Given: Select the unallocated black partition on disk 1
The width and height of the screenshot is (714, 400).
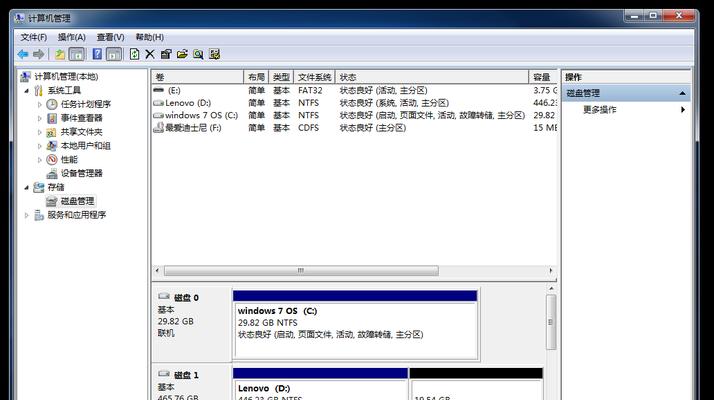Looking at the screenshot, I should point(476,384).
